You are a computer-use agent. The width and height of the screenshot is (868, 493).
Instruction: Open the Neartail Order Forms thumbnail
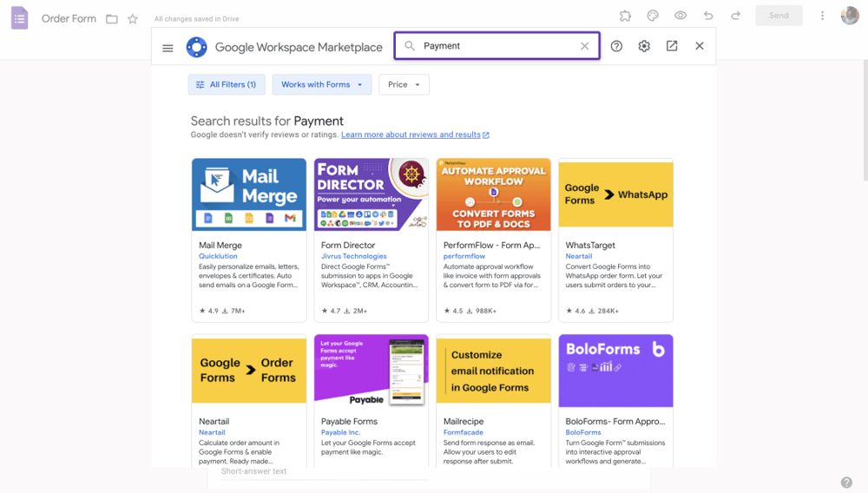click(249, 370)
